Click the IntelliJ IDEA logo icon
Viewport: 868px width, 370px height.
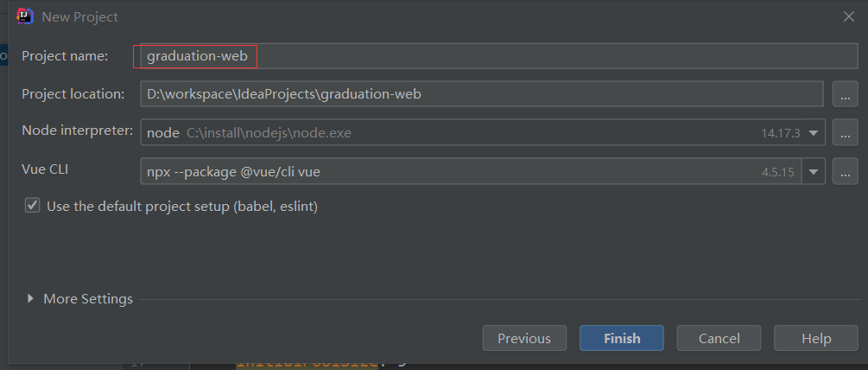click(x=25, y=16)
